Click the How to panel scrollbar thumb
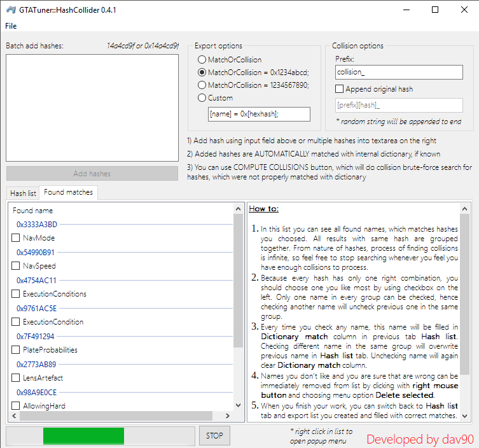479x448 pixels. (464, 294)
